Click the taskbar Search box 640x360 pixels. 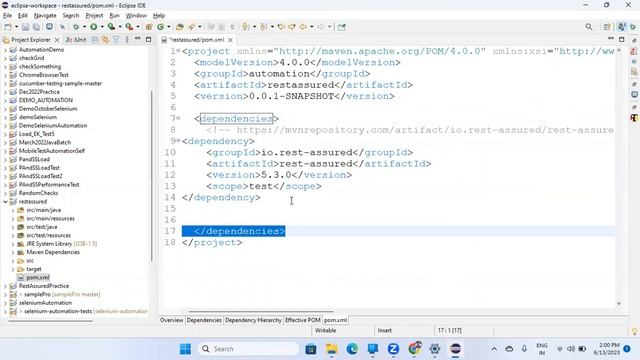[x=249, y=349]
